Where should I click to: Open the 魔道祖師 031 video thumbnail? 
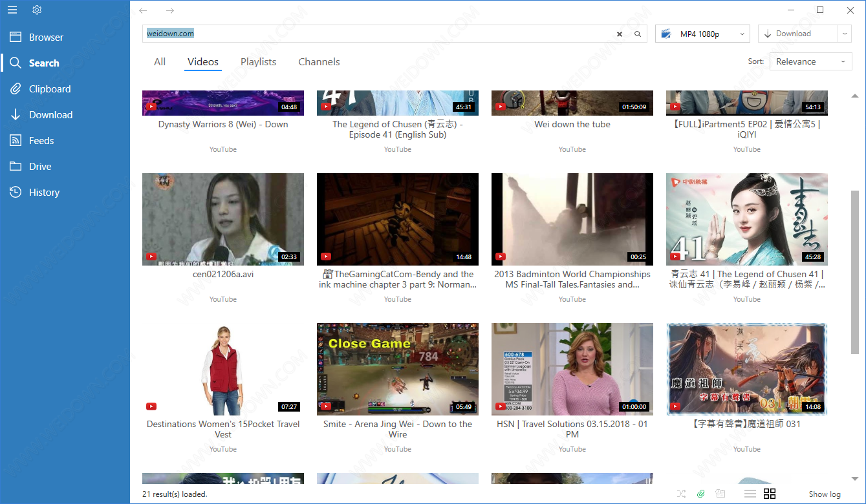747,369
